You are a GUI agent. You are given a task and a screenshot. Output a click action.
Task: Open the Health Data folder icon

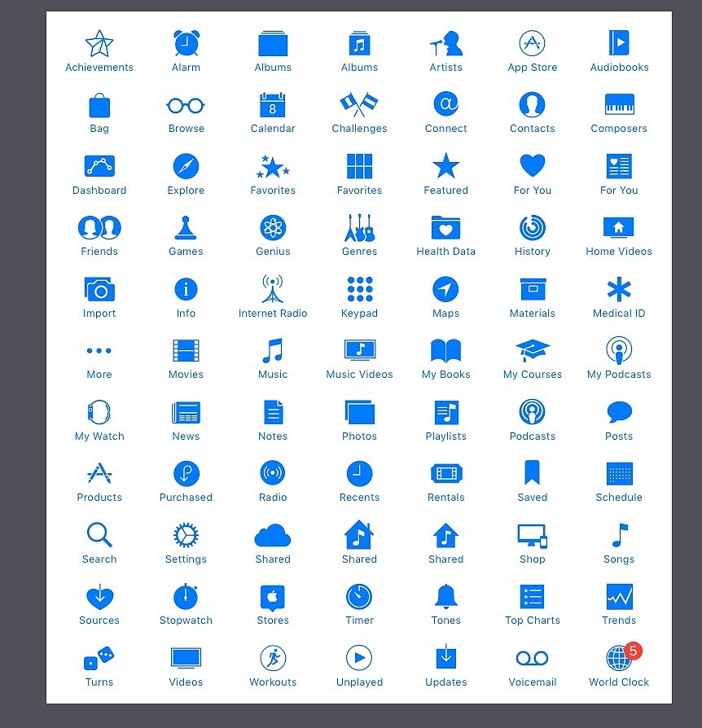click(445, 227)
